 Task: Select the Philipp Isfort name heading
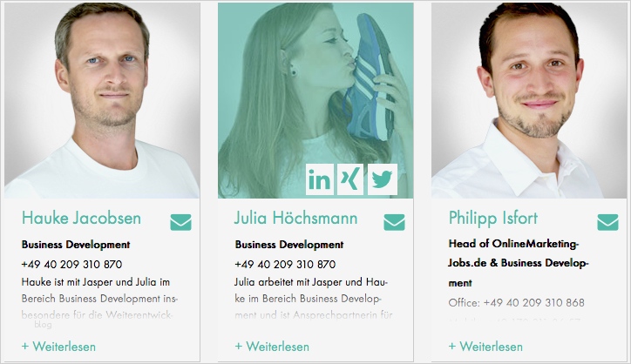[x=493, y=219]
